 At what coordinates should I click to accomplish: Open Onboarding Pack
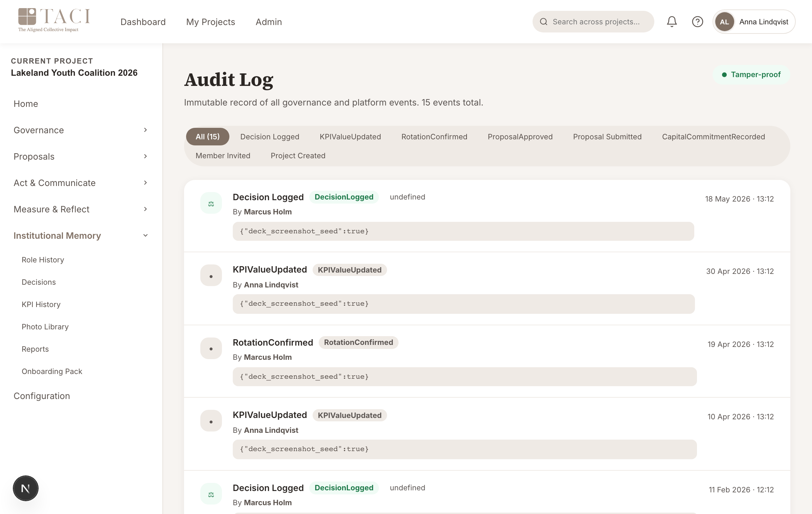pyautogui.click(x=52, y=371)
